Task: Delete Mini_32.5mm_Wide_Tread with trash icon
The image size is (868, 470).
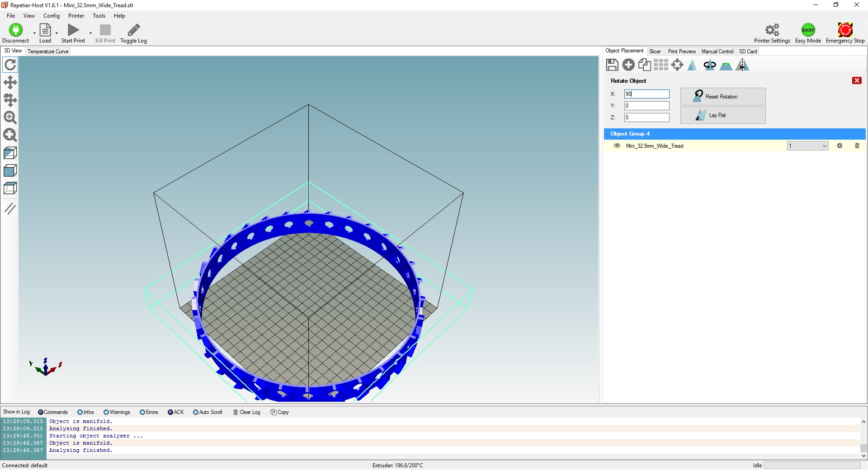Action: [857, 146]
